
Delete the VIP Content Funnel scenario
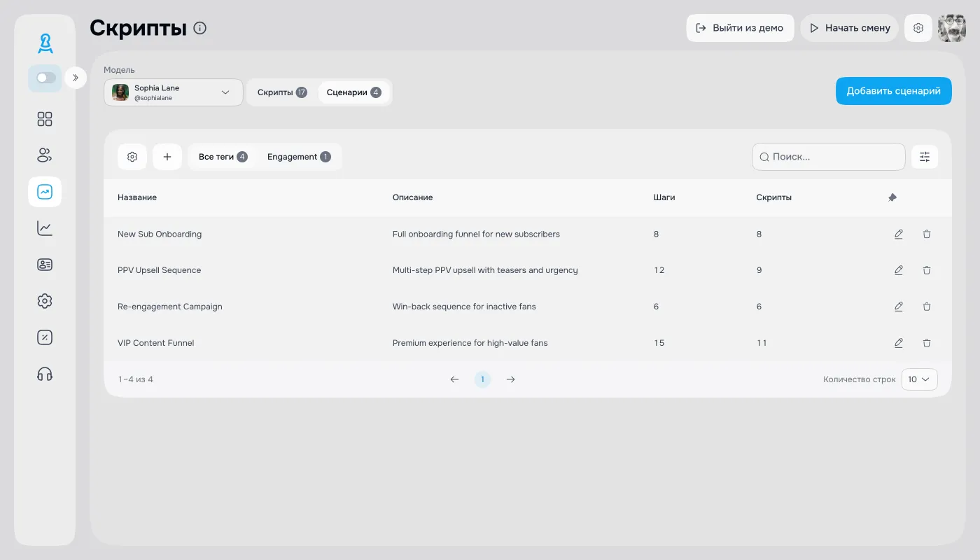point(927,343)
